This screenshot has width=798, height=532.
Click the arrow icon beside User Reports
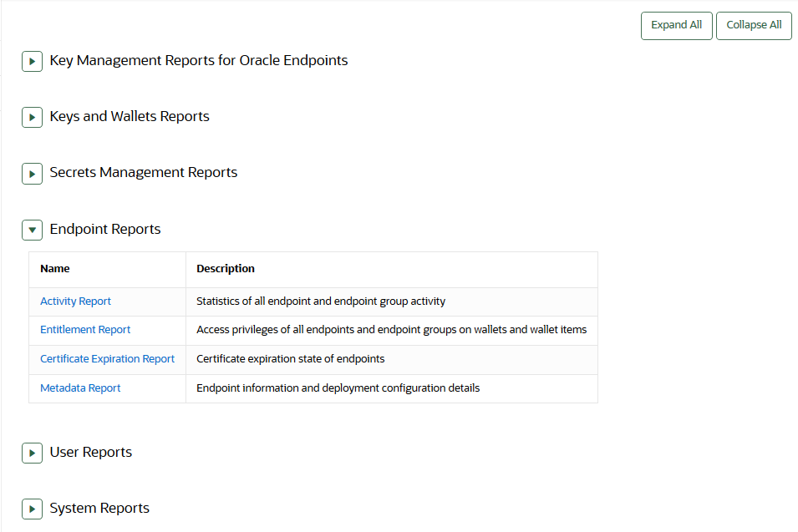[32, 452]
